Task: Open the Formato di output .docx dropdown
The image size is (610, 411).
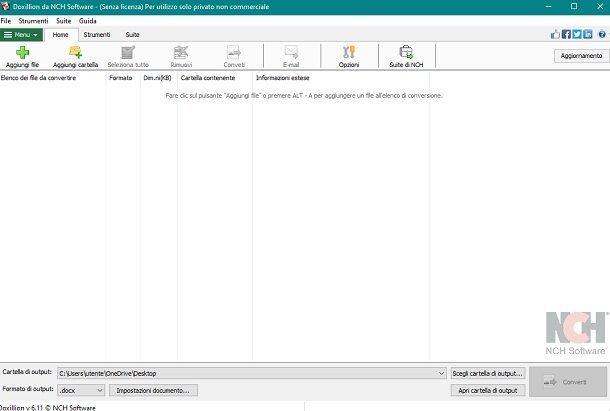Action: point(81,390)
